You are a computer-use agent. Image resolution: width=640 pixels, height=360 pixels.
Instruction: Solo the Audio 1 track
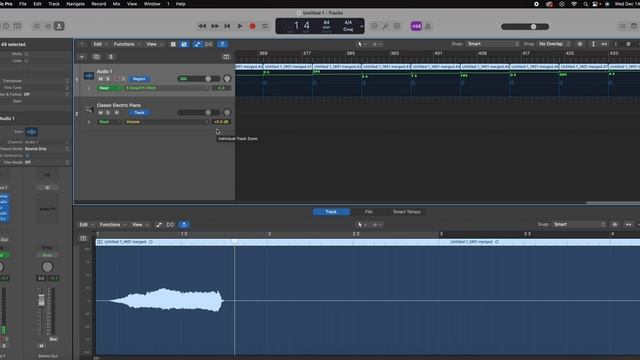(108, 79)
